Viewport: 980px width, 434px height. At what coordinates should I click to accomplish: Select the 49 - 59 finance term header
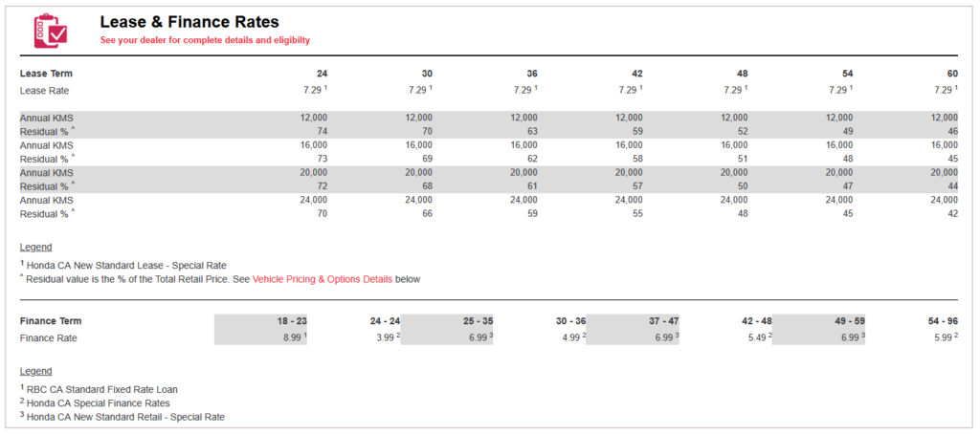(x=851, y=321)
